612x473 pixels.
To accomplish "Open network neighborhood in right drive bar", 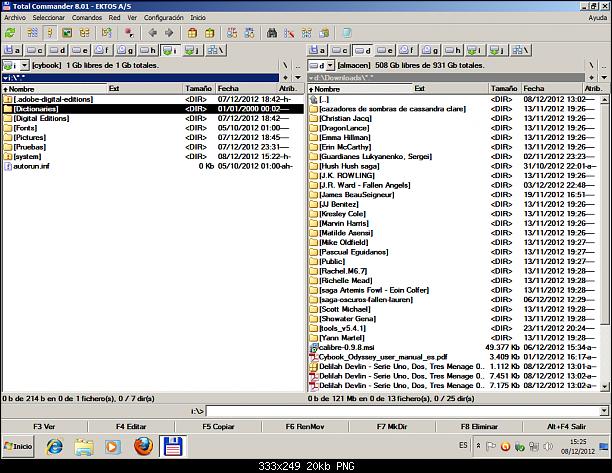I will (x=521, y=50).
